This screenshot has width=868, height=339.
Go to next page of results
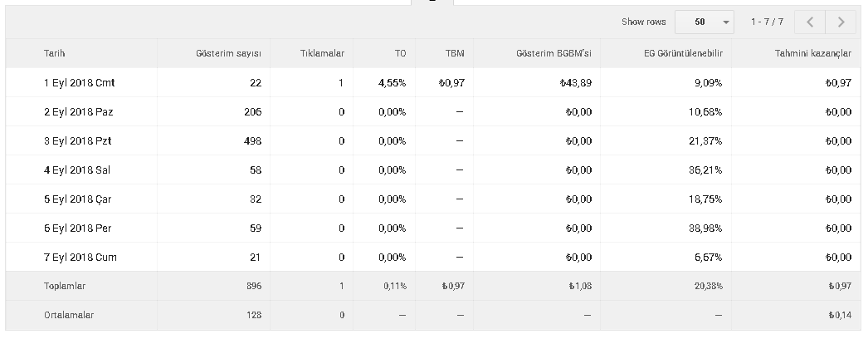point(841,22)
